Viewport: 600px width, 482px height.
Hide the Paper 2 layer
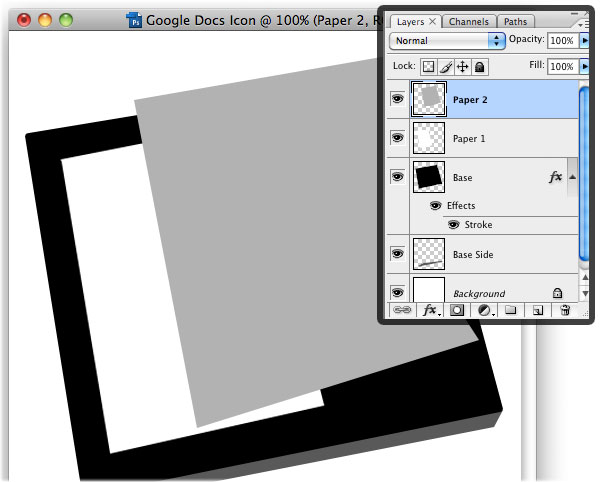point(398,99)
